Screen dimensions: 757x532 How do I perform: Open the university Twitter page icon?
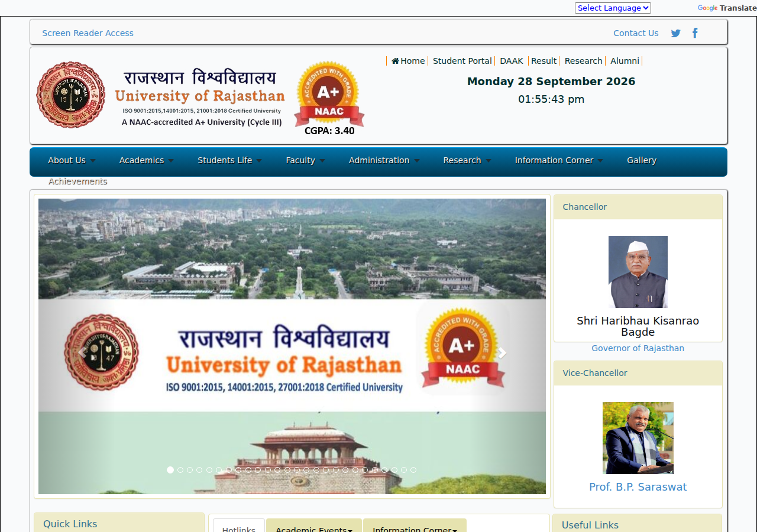coord(675,33)
